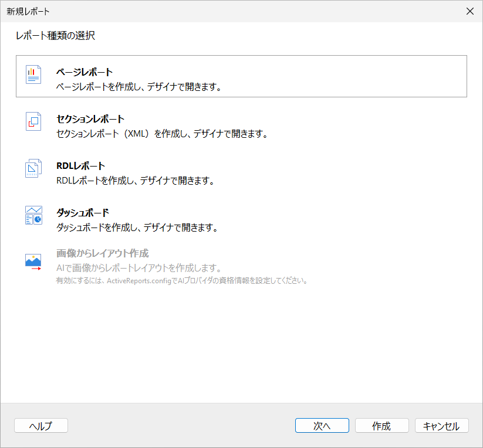Click description RDLレポートを作成し、デザイナで開きます。

[136, 181]
